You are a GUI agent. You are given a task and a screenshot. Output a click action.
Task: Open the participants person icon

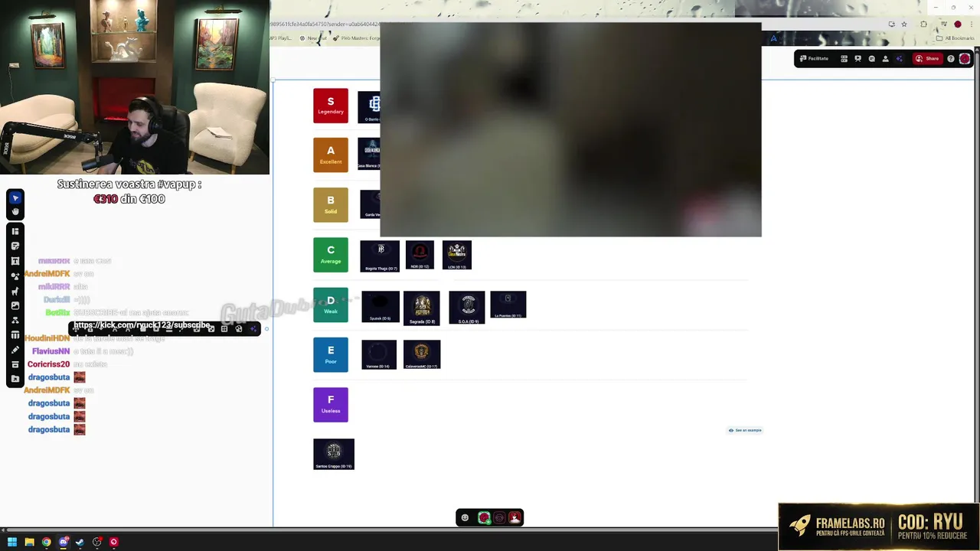coord(885,58)
